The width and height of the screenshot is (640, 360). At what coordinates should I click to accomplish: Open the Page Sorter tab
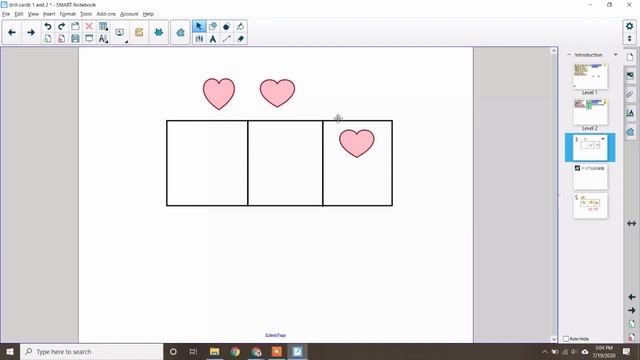(630, 57)
